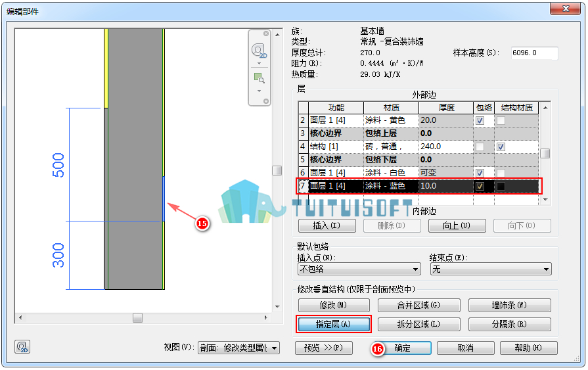The width and height of the screenshot is (588, 370).
Task: Click 砖，普通 material cell
Action: coord(391,147)
